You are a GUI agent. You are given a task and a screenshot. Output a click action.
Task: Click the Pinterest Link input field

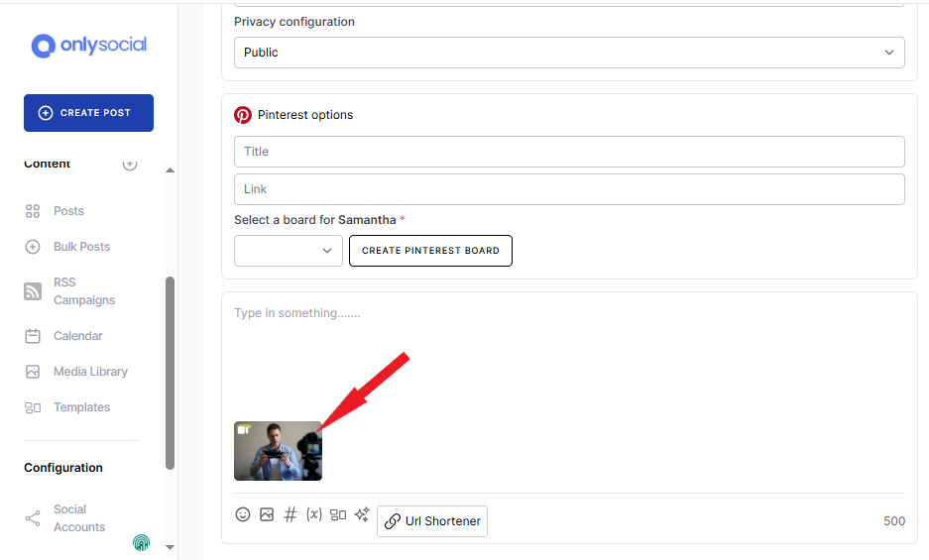[x=569, y=189]
